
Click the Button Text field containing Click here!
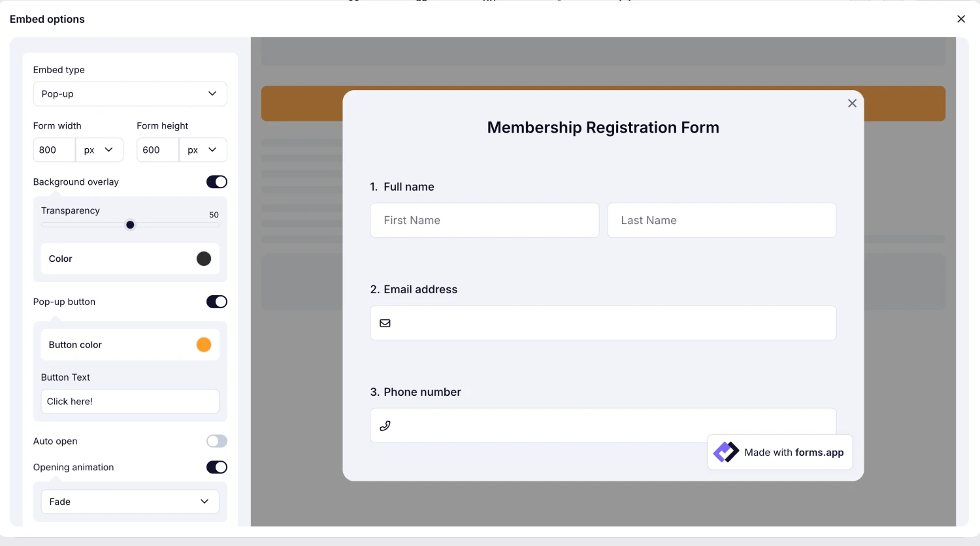tap(130, 401)
